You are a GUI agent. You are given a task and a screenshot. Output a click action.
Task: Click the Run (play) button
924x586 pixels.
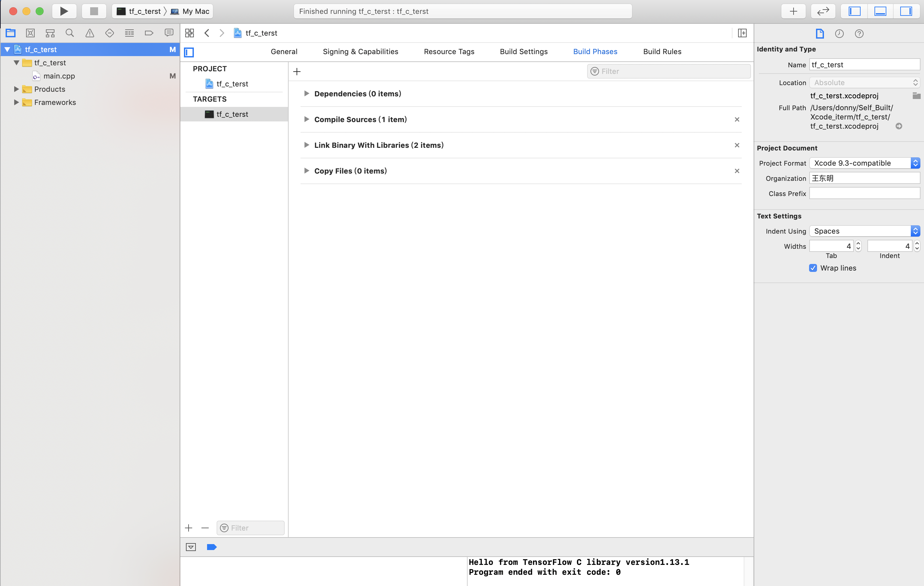pyautogui.click(x=64, y=11)
